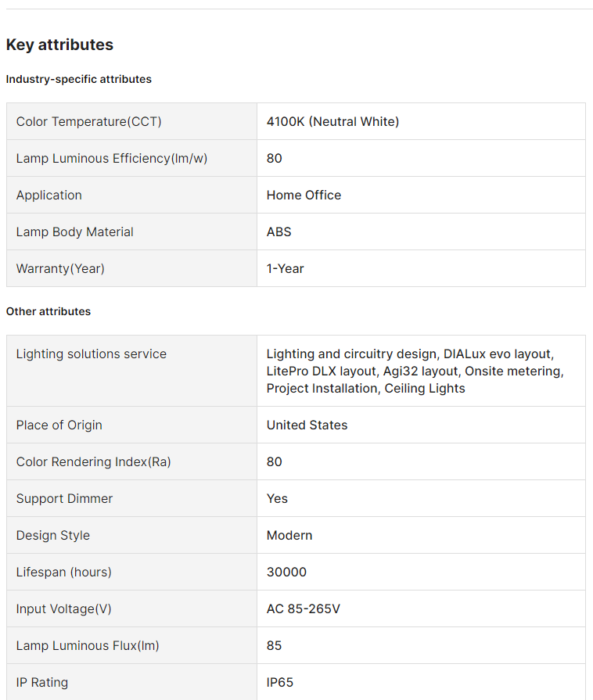
Task: Click the IP65 rating value
Action: pyautogui.click(x=280, y=682)
